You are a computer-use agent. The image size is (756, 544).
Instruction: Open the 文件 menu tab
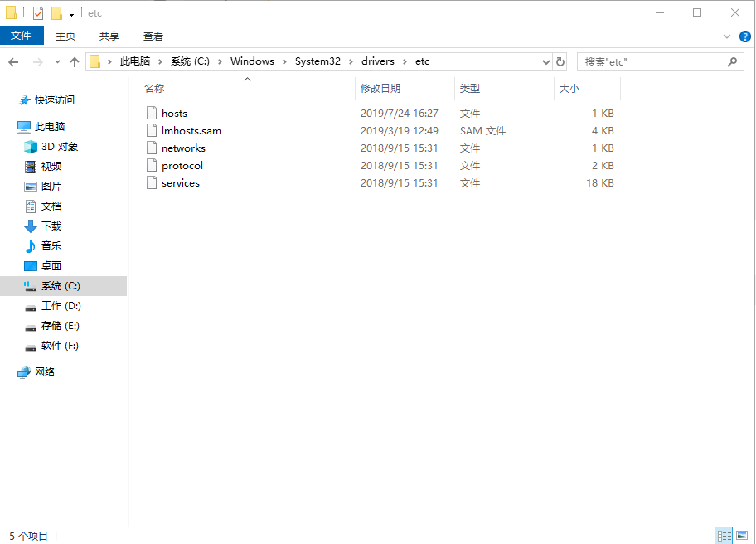tap(22, 36)
